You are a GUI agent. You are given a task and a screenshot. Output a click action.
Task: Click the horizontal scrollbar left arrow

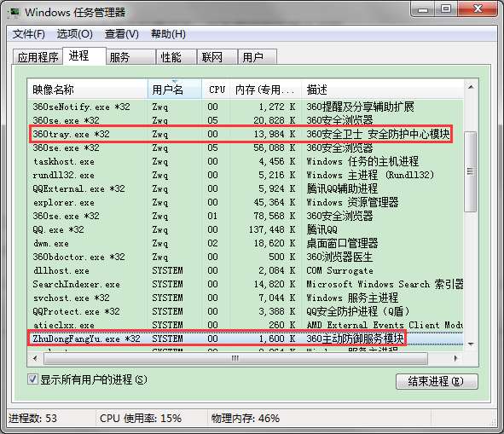(35, 358)
